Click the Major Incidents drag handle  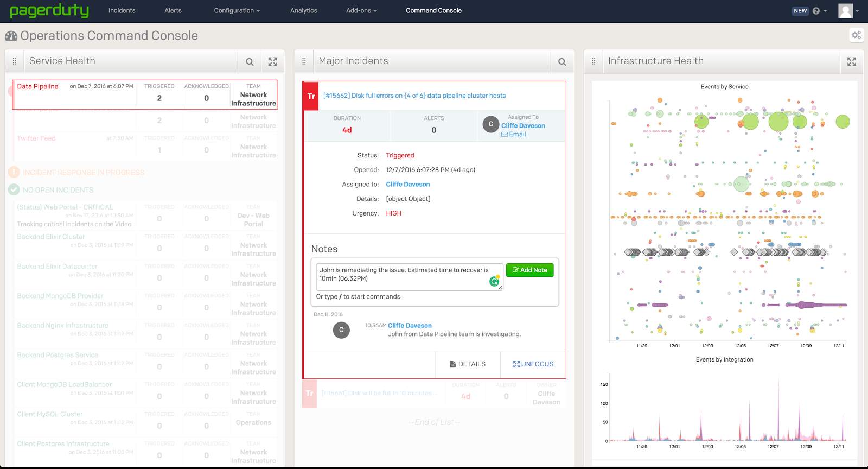pos(304,62)
